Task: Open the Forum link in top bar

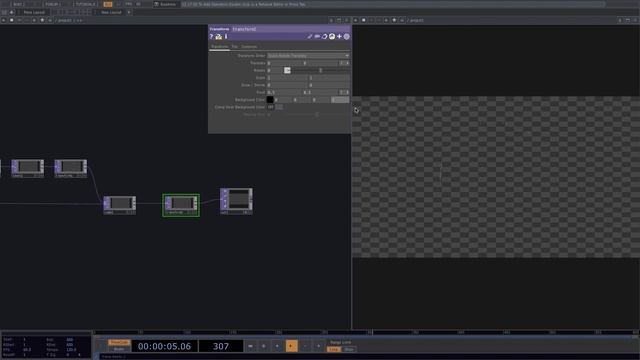Action: coord(52,4)
